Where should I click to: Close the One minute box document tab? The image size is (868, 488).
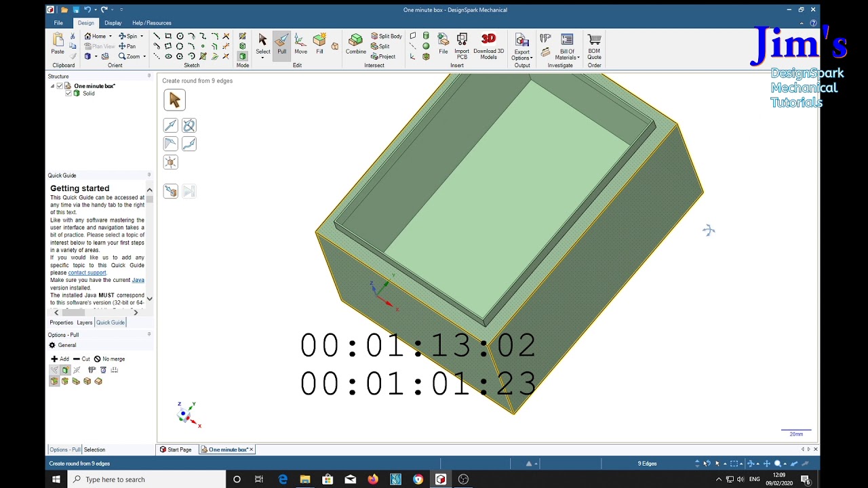click(x=251, y=449)
